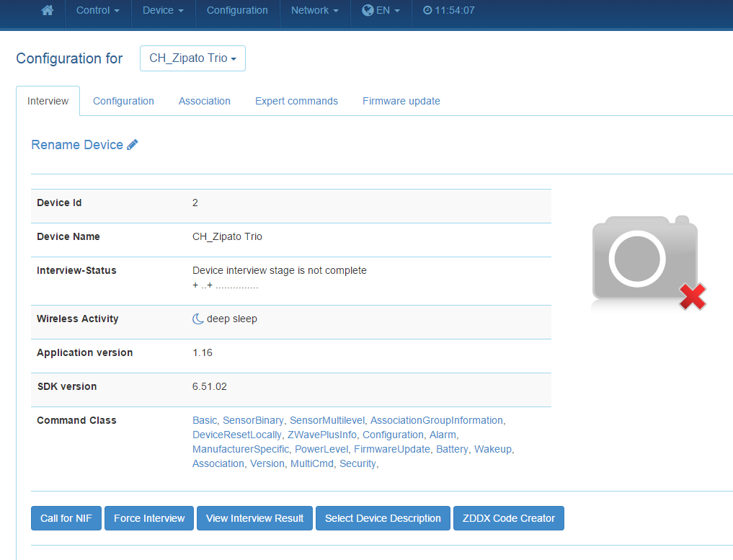
Task: Open the CH_Zipato Trio device selector
Action: pyautogui.click(x=192, y=58)
